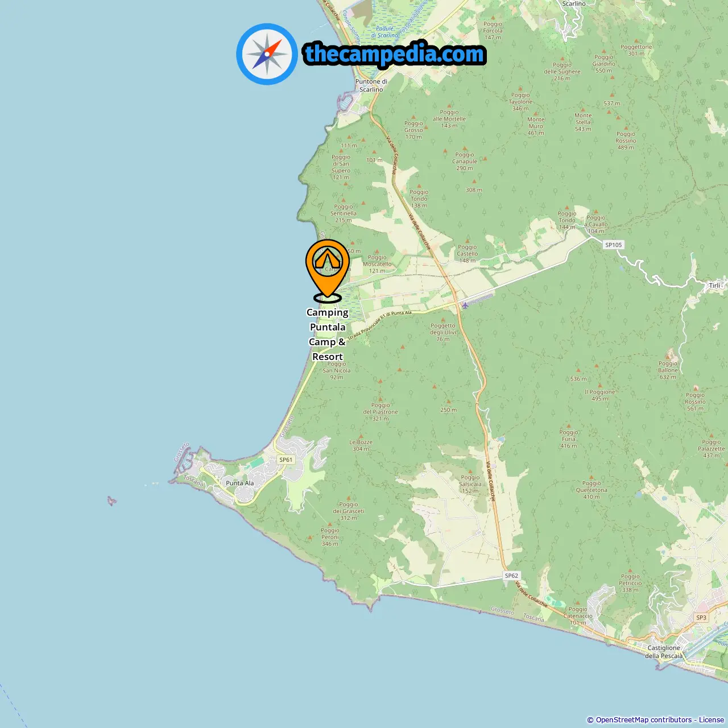Click the SP62 road shield

pos(511,576)
